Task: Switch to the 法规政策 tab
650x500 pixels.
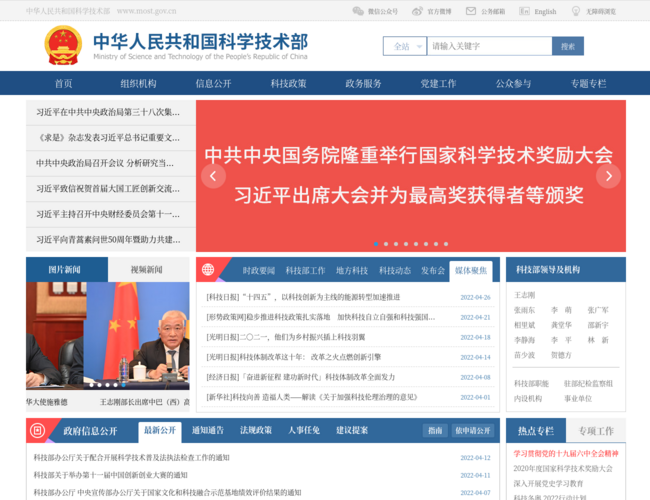Action: click(256, 430)
